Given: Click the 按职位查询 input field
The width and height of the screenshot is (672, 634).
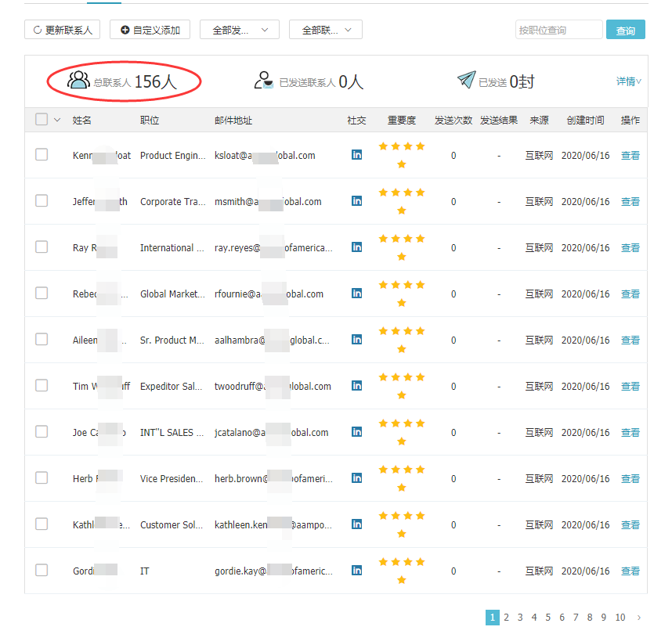Looking at the screenshot, I should (x=558, y=29).
